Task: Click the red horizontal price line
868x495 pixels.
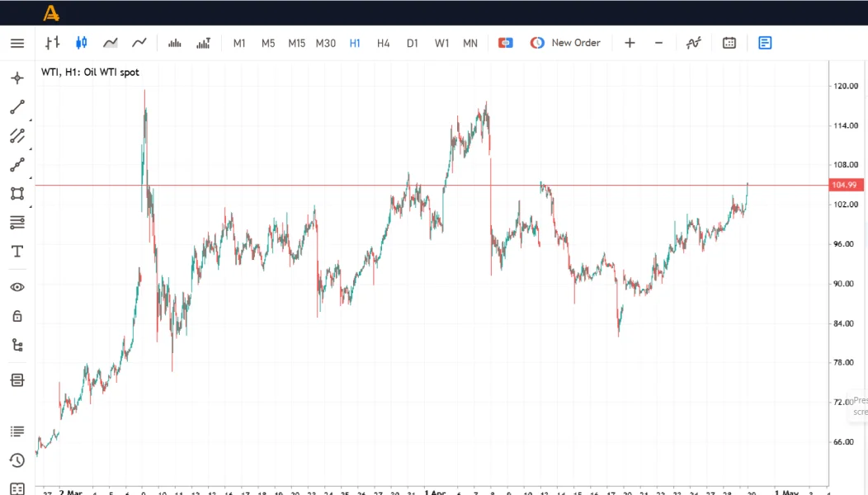Action: click(x=432, y=185)
